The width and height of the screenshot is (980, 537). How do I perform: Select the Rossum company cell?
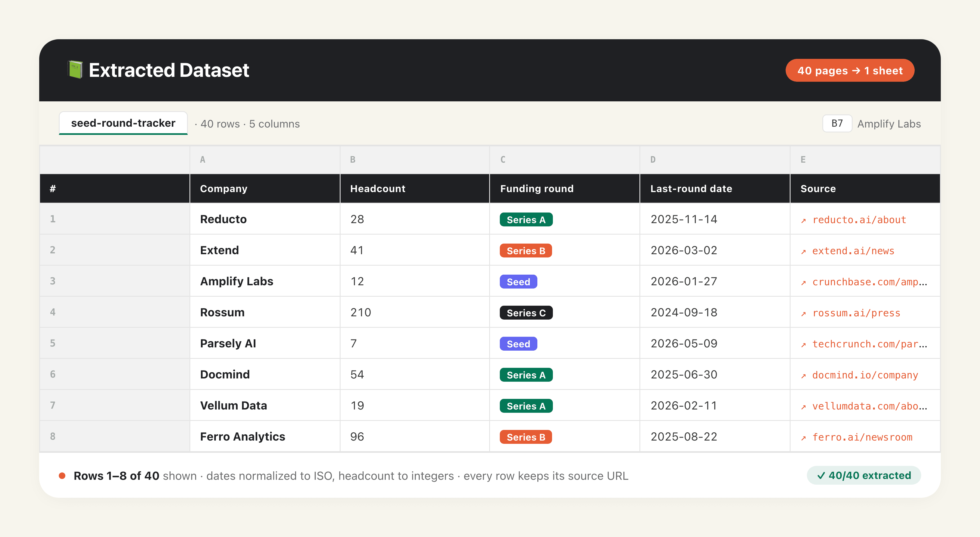(265, 312)
